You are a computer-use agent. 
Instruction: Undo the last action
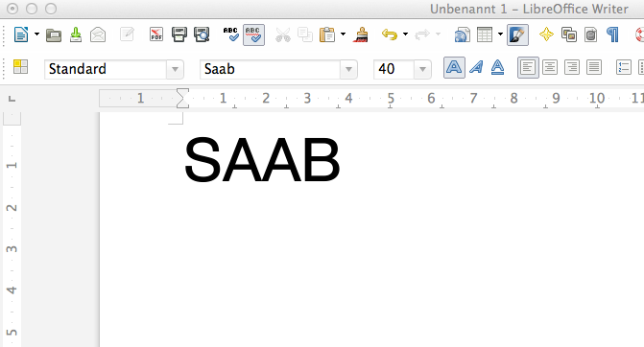tap(390, 35)
